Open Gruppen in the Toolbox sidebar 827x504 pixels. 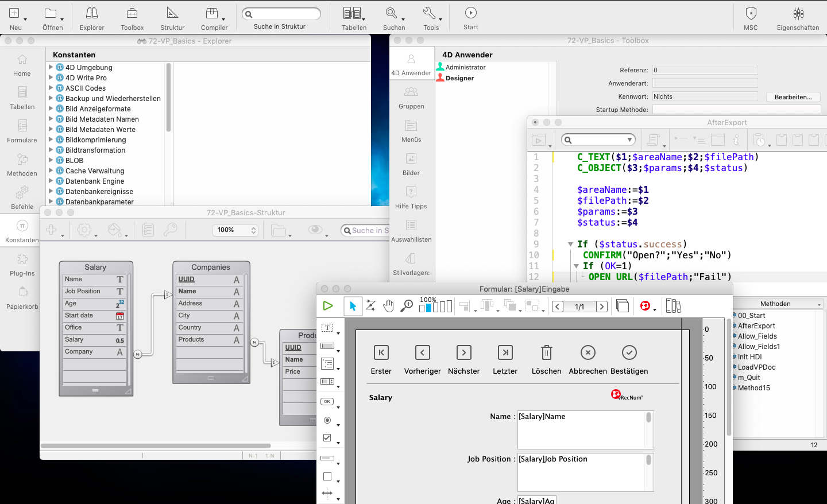click(x=411, y=98)
